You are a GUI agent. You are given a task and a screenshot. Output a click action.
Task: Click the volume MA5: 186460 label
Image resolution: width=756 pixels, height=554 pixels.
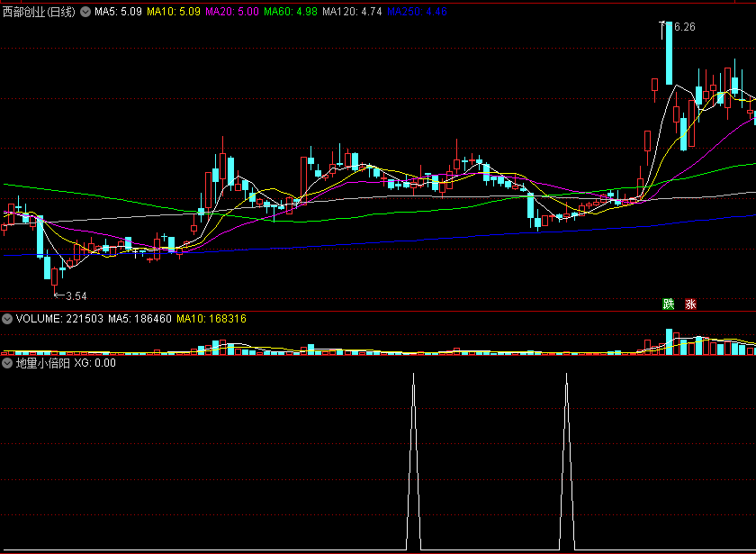(139, 319)
